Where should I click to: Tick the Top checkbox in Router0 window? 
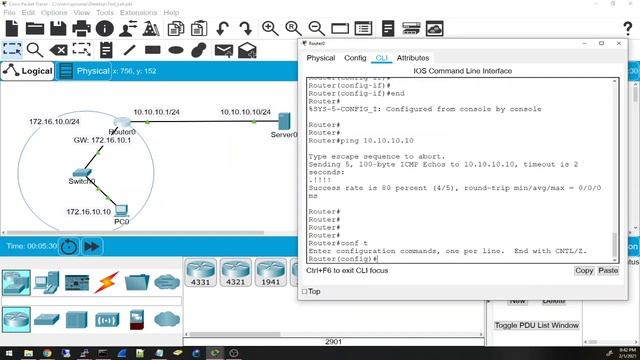304,291
